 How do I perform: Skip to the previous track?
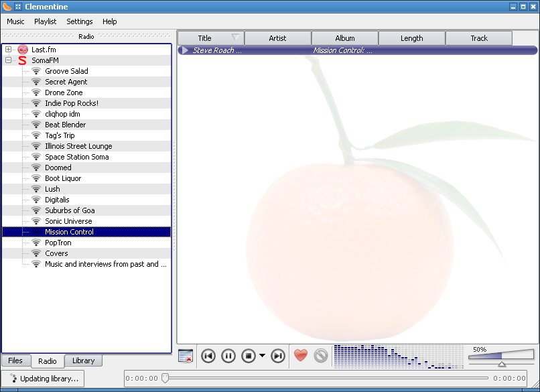click(208, 356)
